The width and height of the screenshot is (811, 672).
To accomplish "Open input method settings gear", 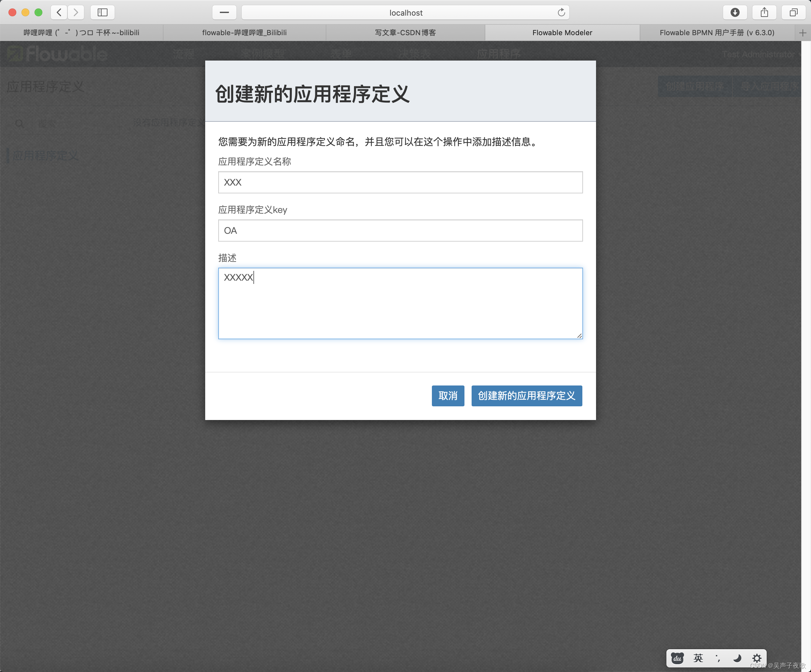I will [757, 658].
